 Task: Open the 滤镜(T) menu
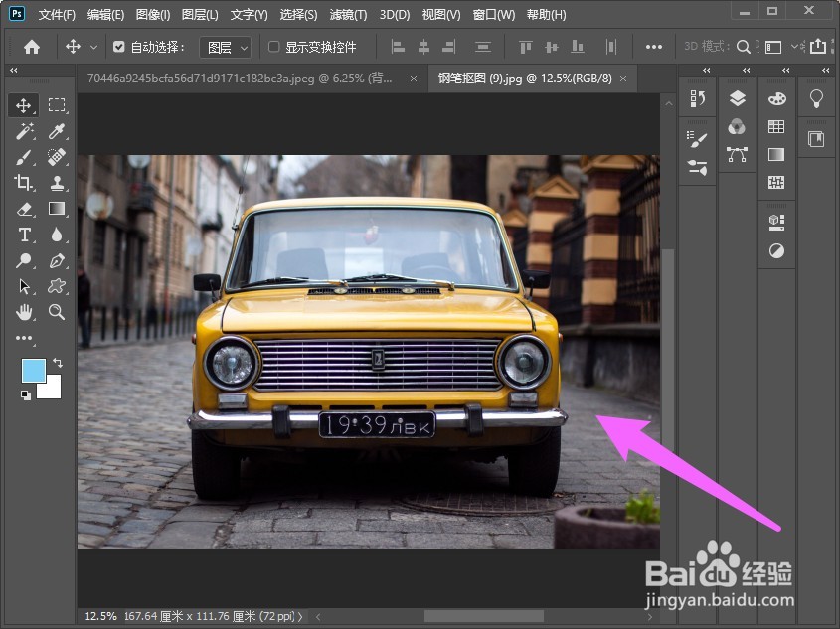348,15
